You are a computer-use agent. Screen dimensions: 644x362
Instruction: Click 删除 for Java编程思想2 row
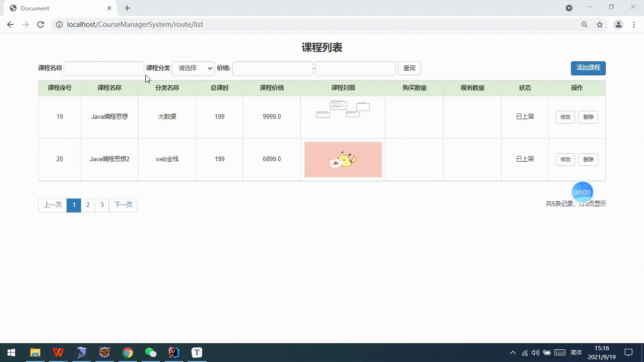(588, 159)
